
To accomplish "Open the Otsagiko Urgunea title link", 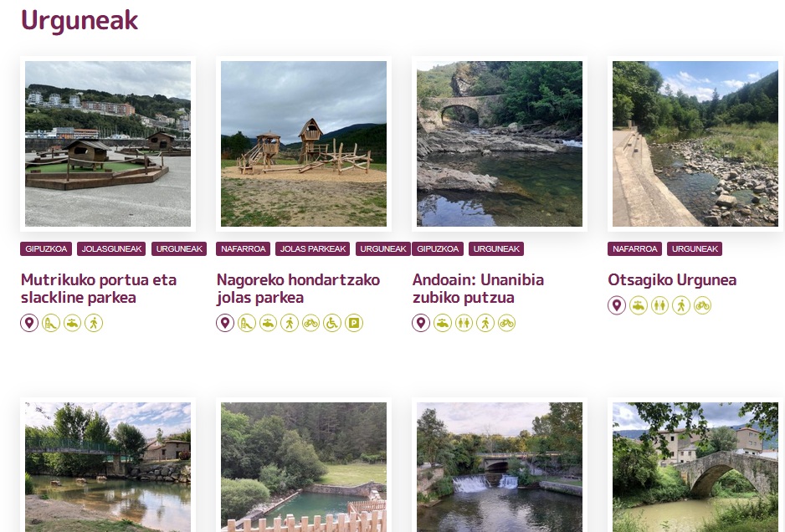I will [672, 279].
